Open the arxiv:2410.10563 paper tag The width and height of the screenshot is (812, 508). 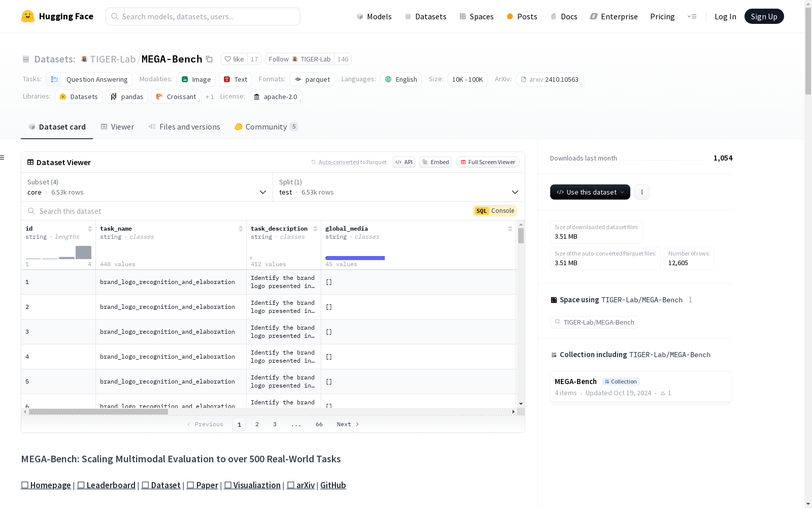coord(550,79)
